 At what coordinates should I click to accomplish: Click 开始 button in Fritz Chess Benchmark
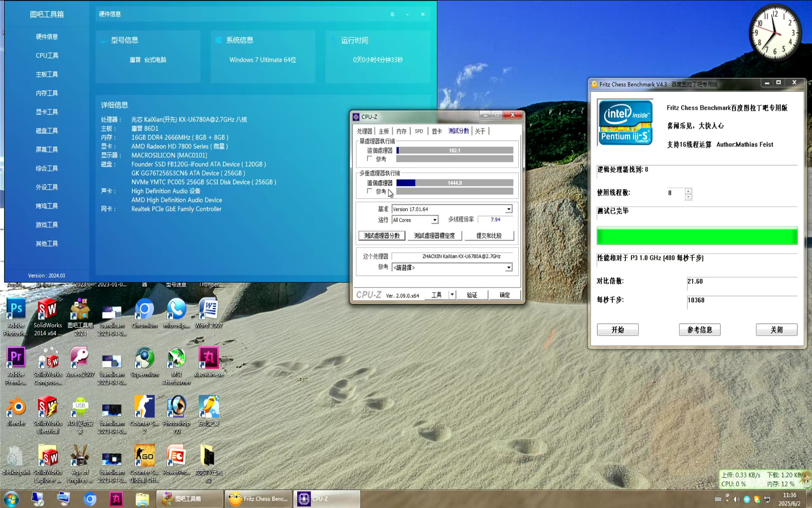pyautogui.click(x=618, y=330)
